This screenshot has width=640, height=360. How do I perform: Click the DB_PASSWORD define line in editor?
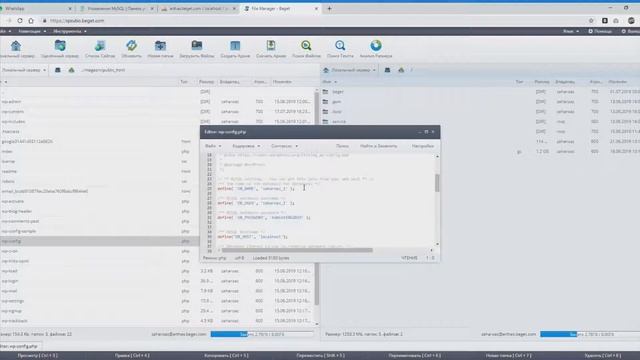point(264,218)
